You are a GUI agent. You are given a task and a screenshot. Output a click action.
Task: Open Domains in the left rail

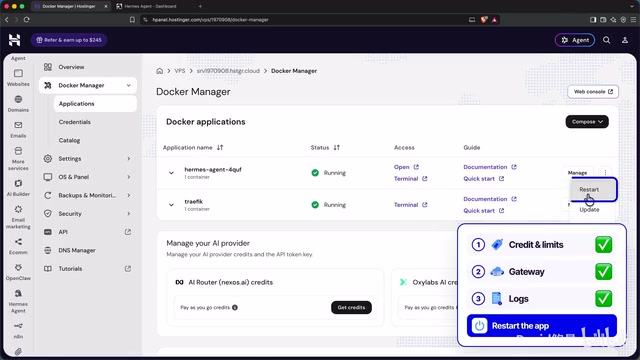(x=18, y=104)
